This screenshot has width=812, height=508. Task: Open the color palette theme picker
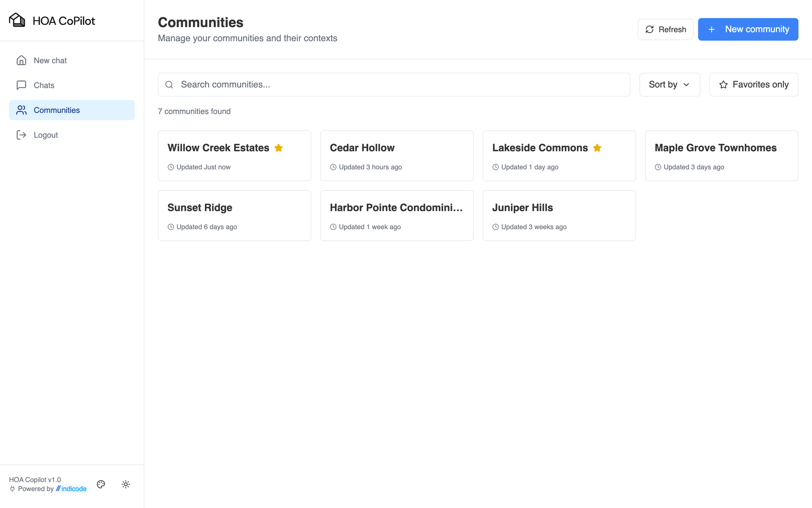pos(101,484)
